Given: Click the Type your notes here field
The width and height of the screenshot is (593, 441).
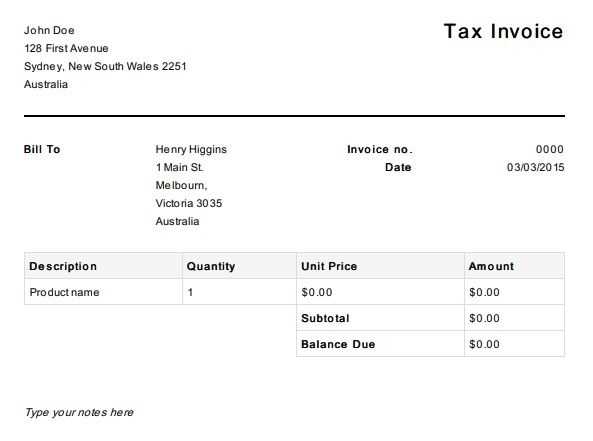Looking at the screenshot, I should [x=79, y=412].
